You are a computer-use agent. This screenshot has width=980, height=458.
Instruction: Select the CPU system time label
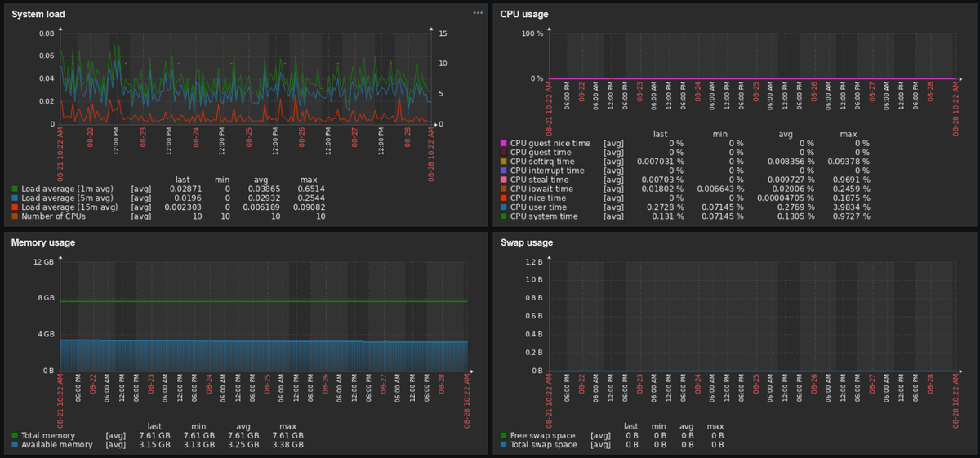(544, 216)
